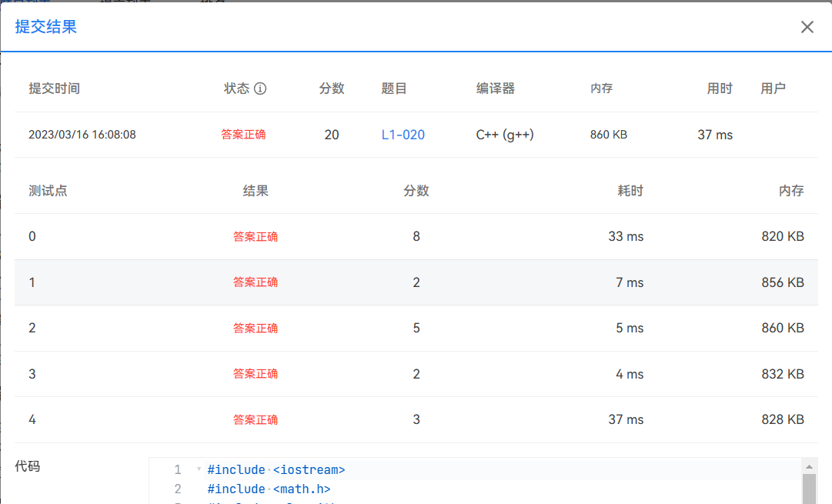Click the scrollbar up arrow in code panel
This screenshot has width=832, height=504.
(x=810, y=467)
